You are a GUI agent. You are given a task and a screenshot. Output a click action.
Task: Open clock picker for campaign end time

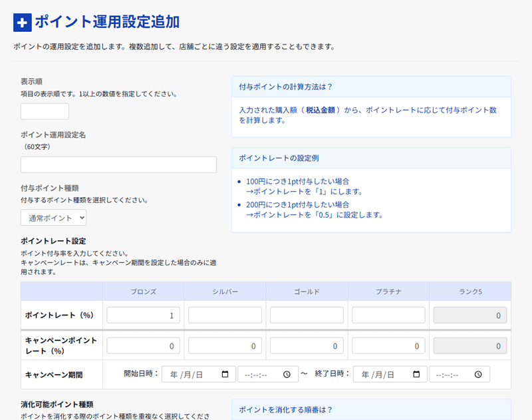pyautogui.click(x=478, y=375)
